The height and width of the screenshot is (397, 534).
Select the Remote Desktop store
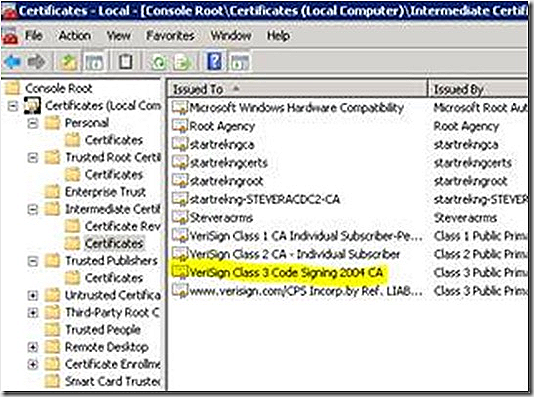point(107,347)
